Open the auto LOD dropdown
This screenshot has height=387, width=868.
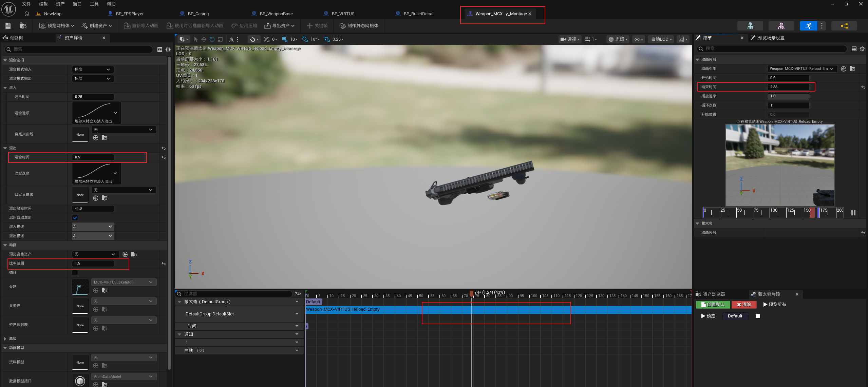(661, 39)
